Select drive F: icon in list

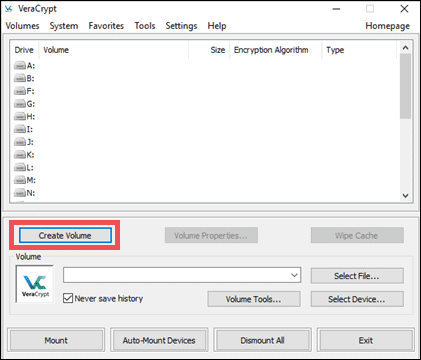20,91
